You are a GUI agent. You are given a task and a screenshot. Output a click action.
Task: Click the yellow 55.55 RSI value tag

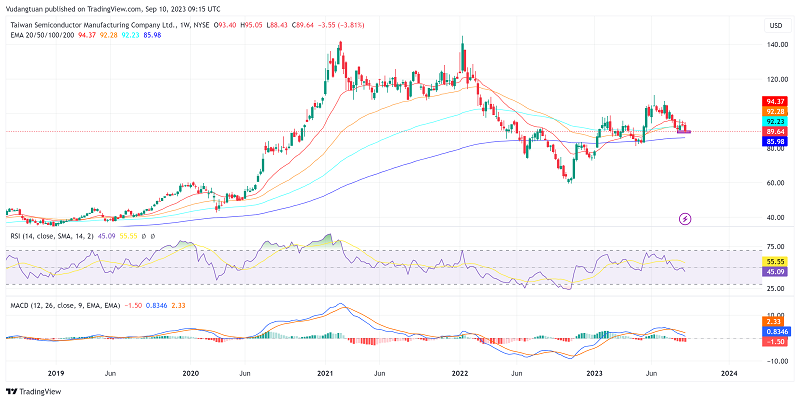tap(773, 259)
